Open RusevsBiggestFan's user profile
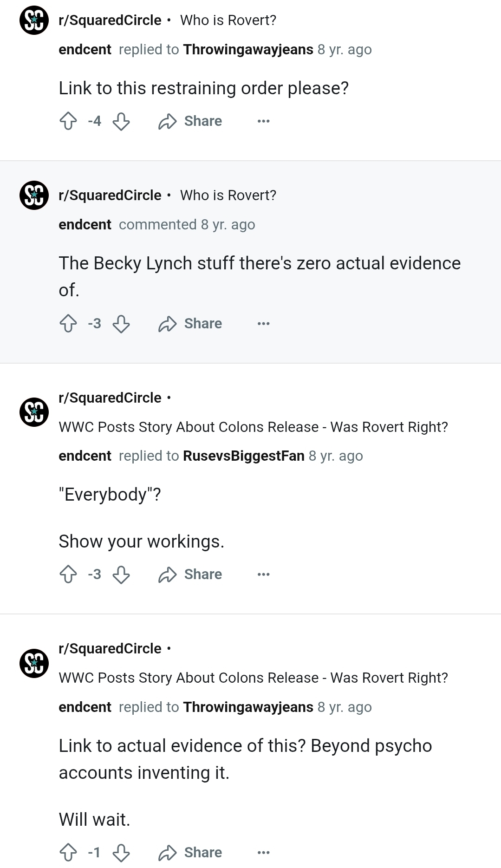Screen dimensions: 501x868 tap(244, 456)
